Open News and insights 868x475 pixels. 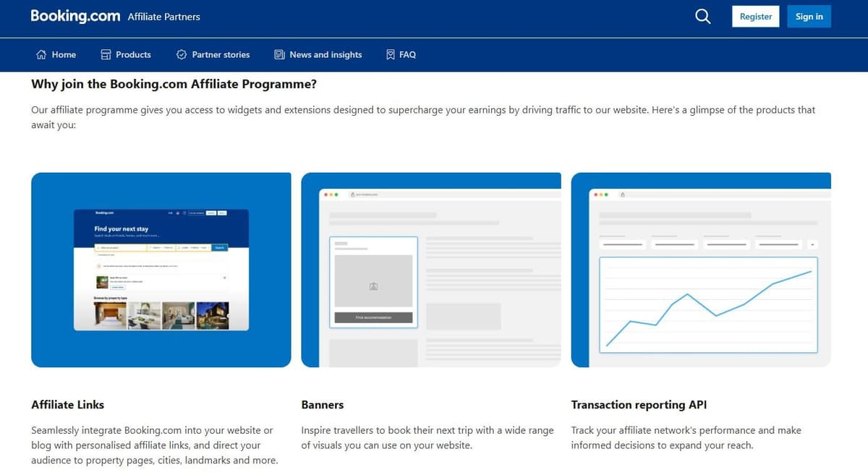[318, 54]
